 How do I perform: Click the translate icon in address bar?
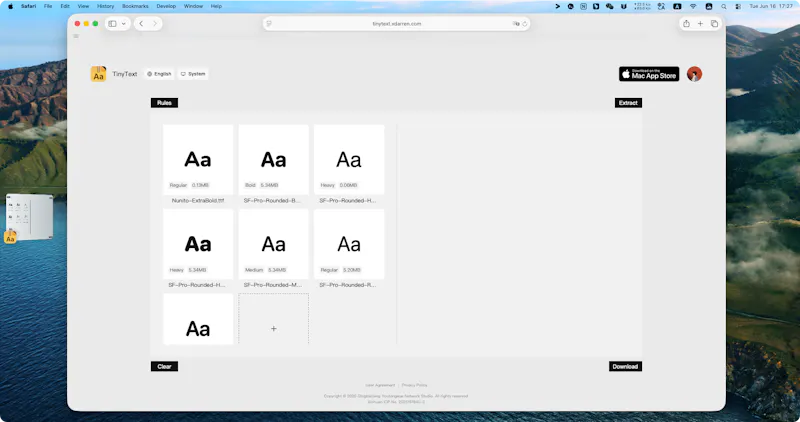[x=516, y=23]
